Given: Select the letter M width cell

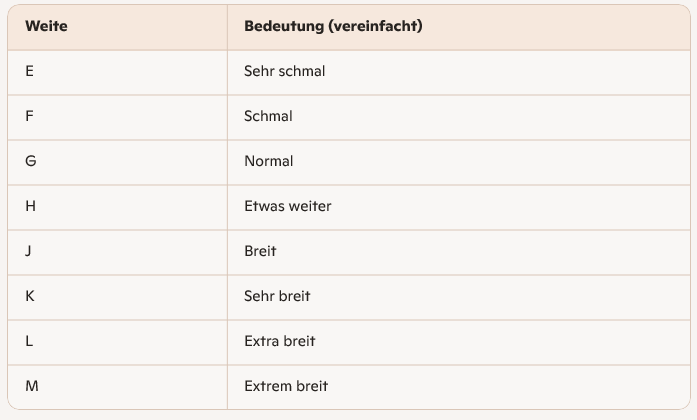Looking at the screenshot, I should pos(32,386).
